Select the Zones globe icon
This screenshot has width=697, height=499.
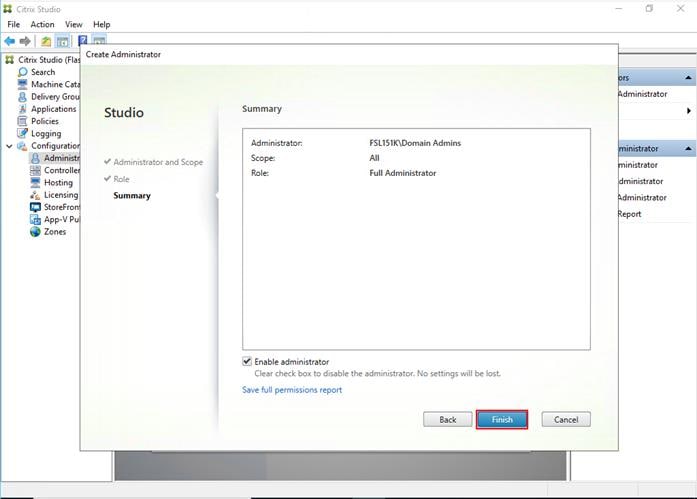click(x=35, y=232)
